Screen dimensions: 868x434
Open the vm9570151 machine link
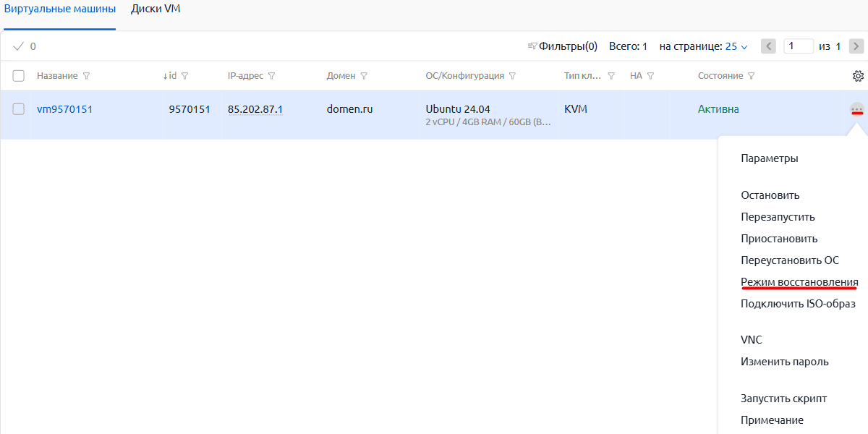(64, 109)
